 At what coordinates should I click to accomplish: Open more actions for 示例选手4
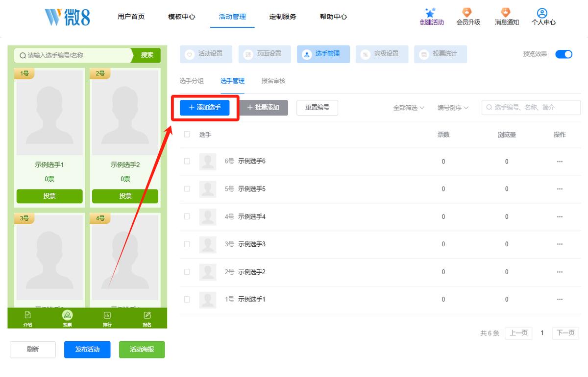[560, 216]
